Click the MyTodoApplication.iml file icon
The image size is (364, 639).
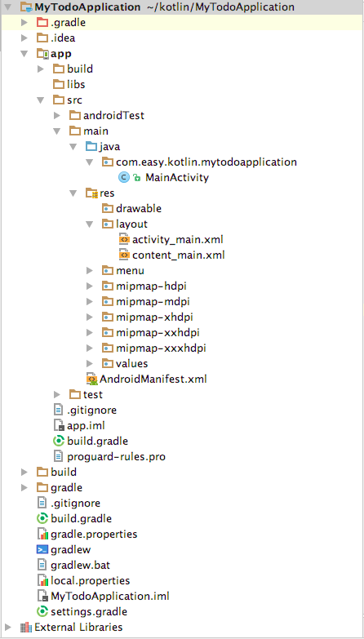(x=42, y=596)
